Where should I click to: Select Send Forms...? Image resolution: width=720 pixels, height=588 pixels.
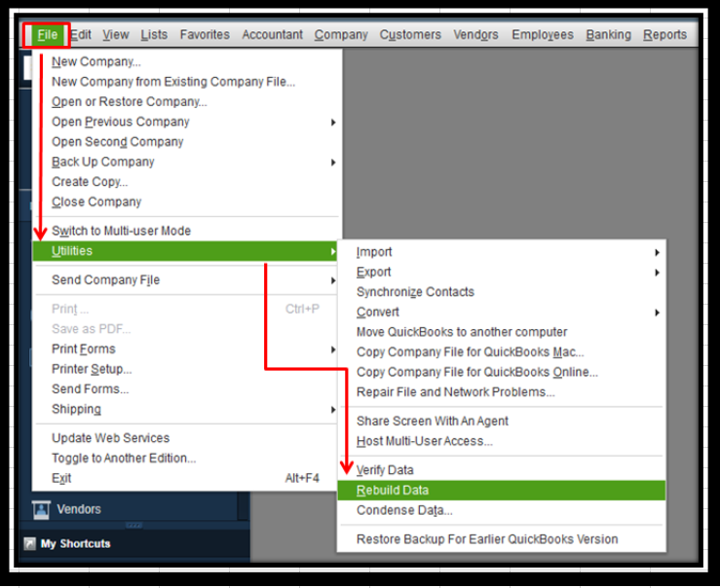pos(186,389)
